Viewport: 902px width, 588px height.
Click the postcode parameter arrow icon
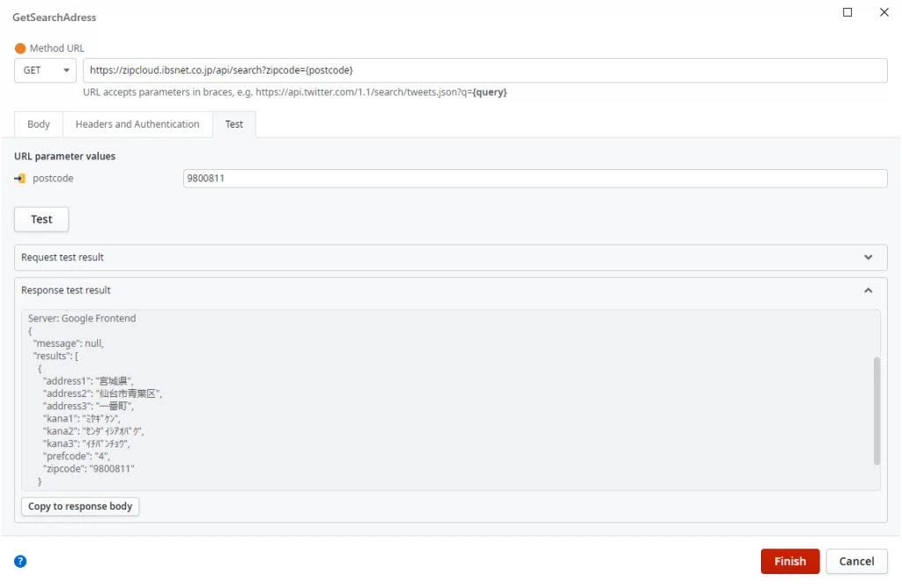[20, 179]
